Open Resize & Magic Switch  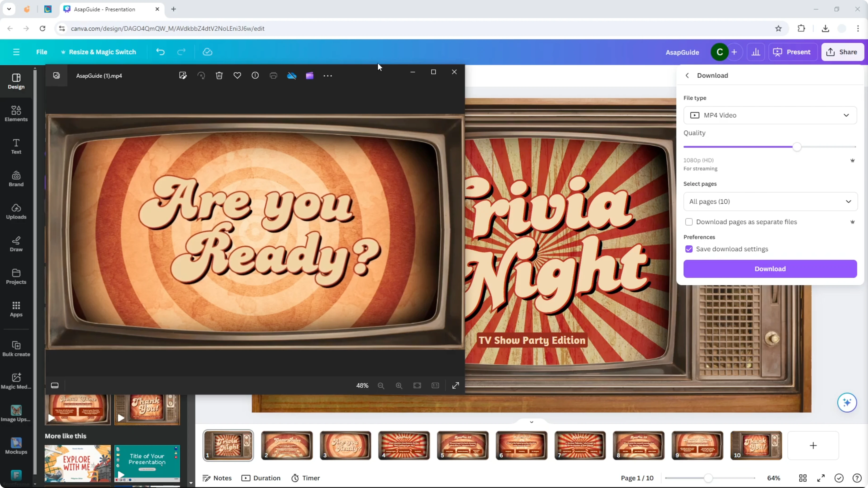point(98,52)
